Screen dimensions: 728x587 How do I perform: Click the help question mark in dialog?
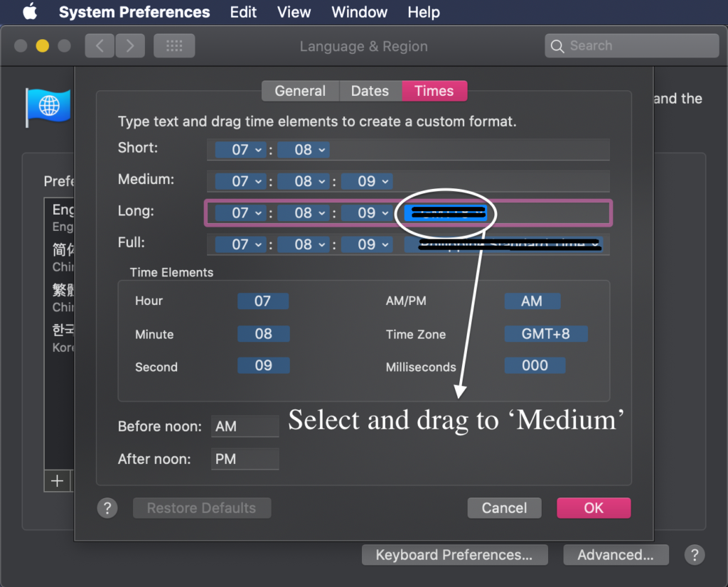coord(107,508)
